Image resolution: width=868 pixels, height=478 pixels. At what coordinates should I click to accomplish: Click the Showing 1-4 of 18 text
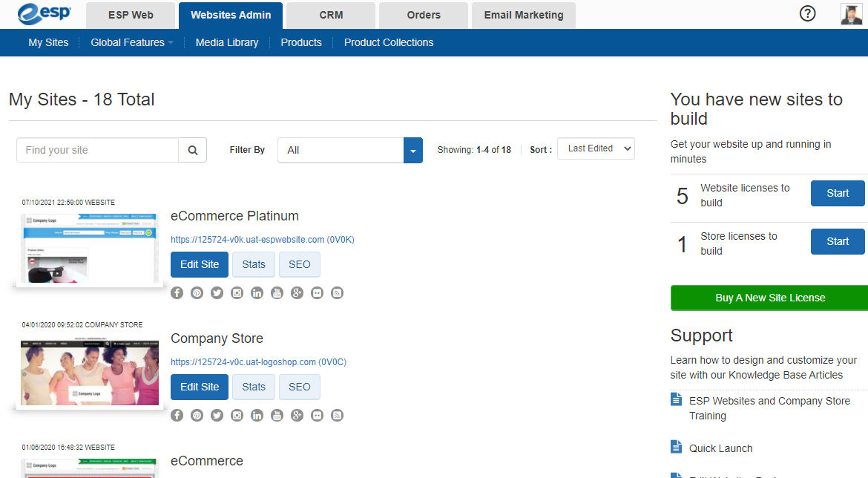(x=474, y=150)
